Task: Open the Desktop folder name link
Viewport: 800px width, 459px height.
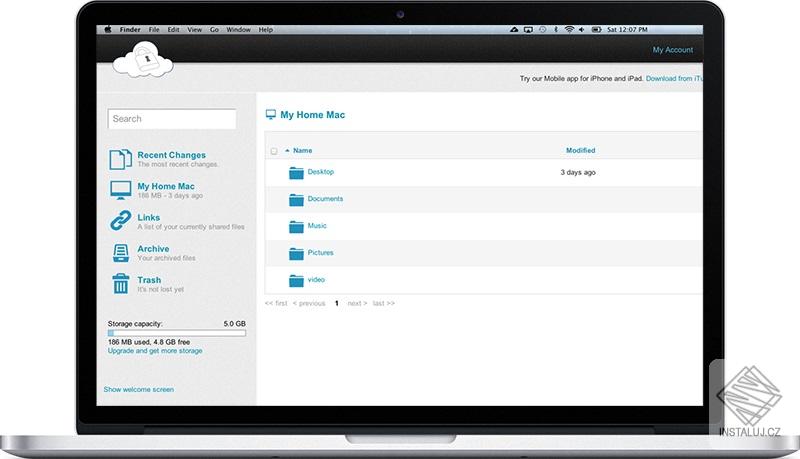Action: 320,172
